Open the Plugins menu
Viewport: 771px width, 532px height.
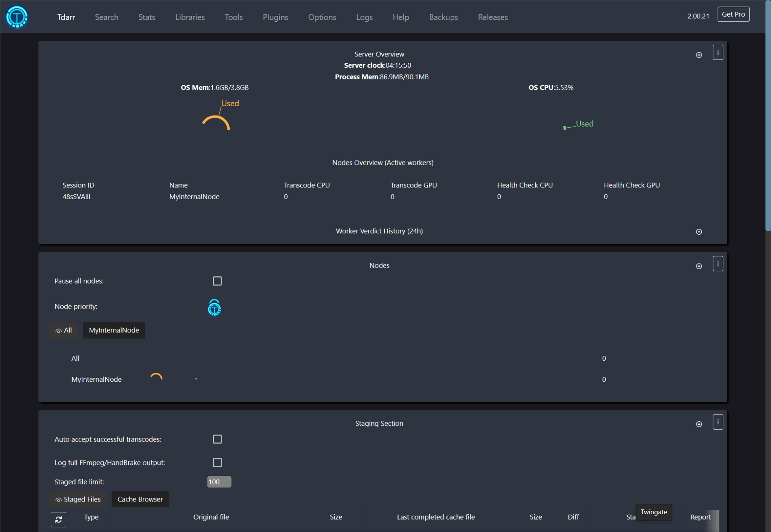pyautogui.click(x=275, y=17)
